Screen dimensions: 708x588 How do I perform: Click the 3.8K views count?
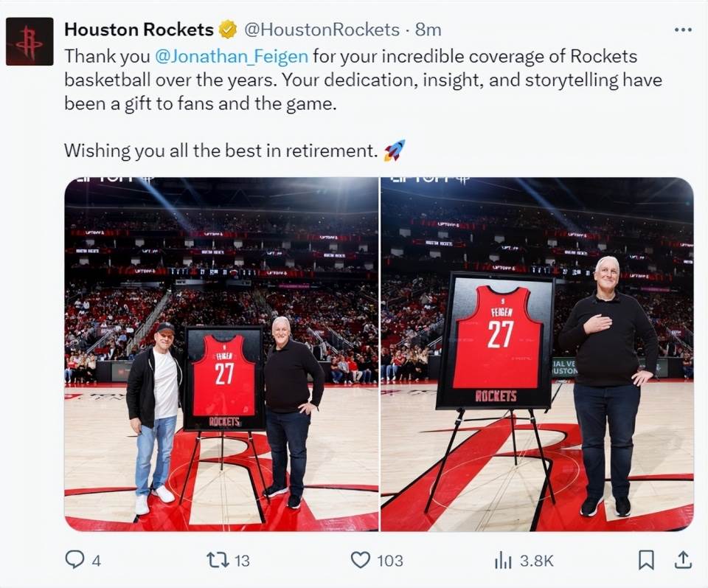click(x=536, y=561)
